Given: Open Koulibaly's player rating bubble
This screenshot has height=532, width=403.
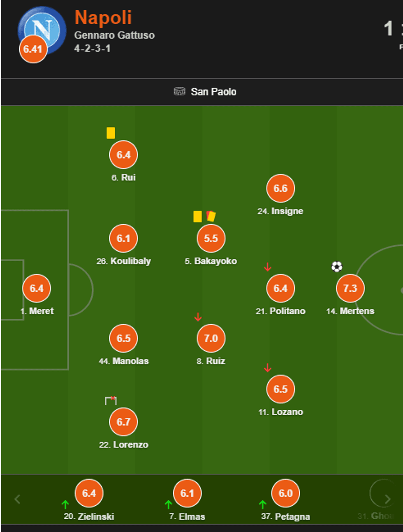Looking at the screenshot, I should tap(123, 238).
